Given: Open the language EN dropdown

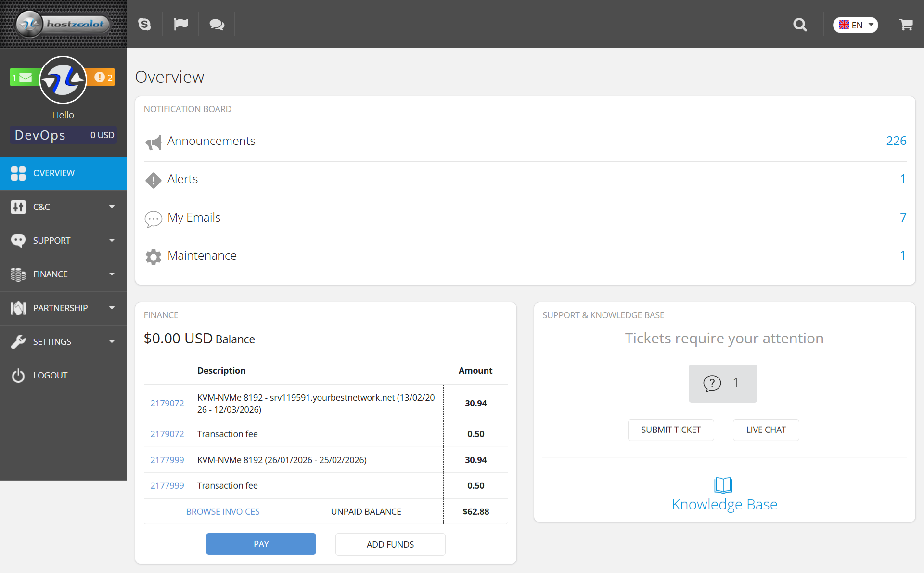Looking at the screenshot, I should [x=856, y=25].
